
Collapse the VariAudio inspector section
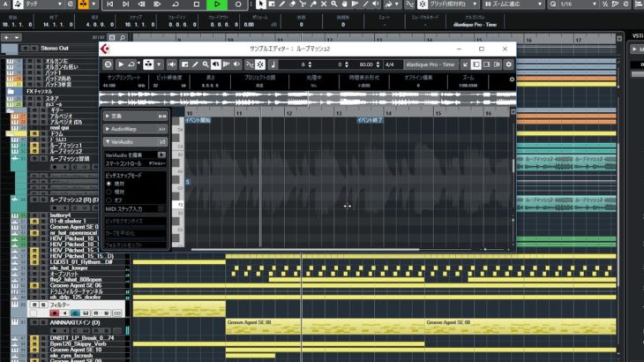[x=135, y=142]
